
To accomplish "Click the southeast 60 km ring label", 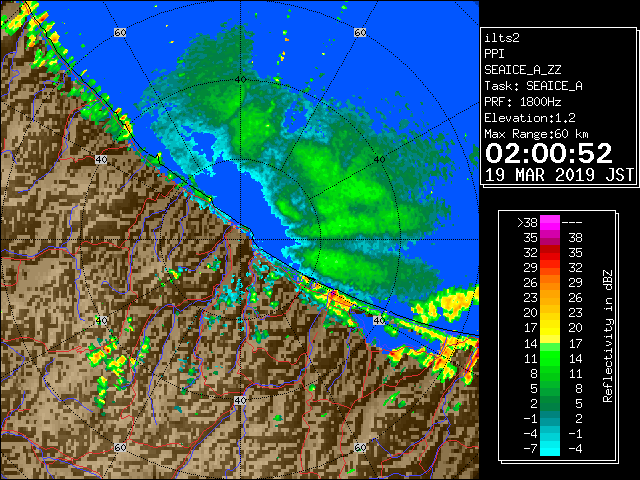I will click(x=360, y=448).
